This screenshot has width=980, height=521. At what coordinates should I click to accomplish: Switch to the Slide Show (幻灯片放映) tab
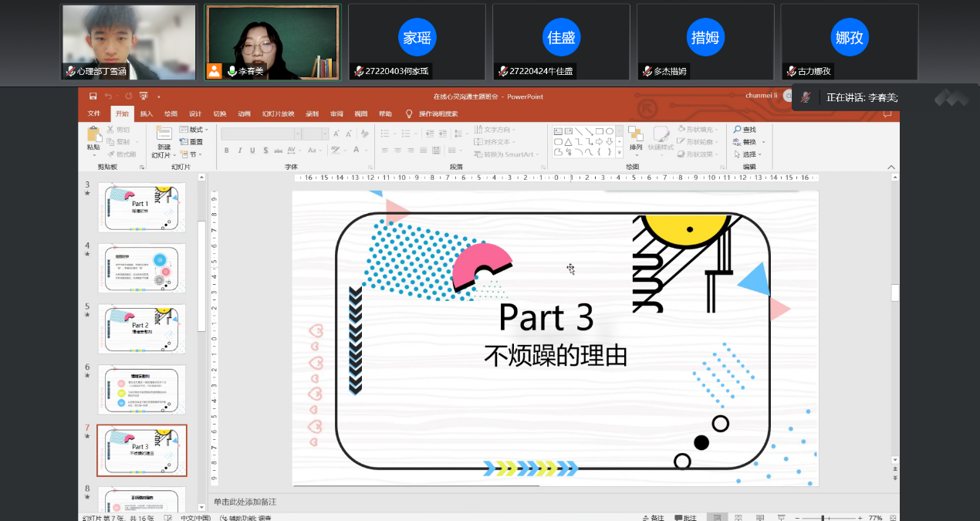(278, 113)
